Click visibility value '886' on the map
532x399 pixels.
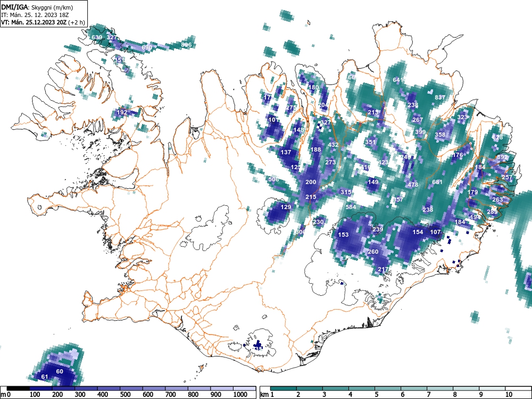(x=187, y=45)
